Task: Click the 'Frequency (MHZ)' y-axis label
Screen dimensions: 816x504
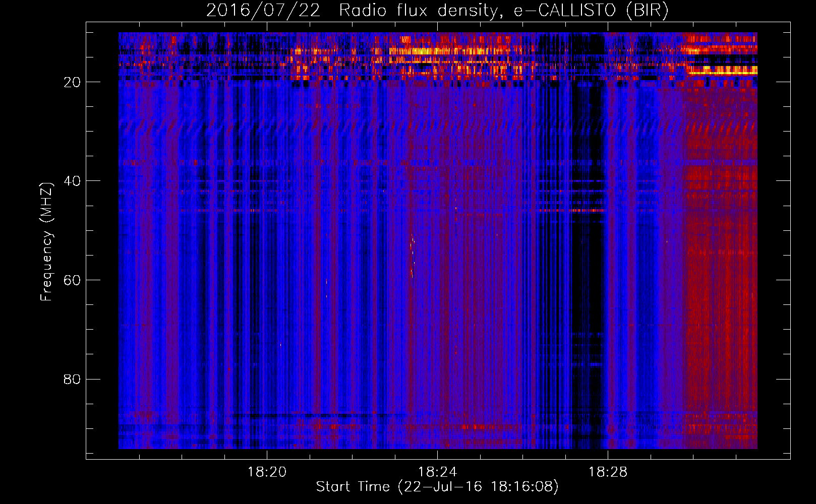Action: click(46, 242)
